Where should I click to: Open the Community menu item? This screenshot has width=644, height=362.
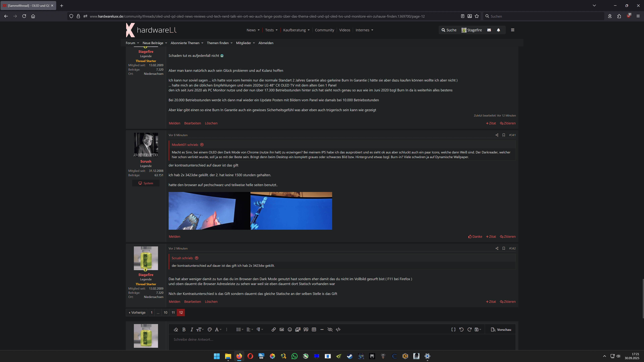[324, 30]
